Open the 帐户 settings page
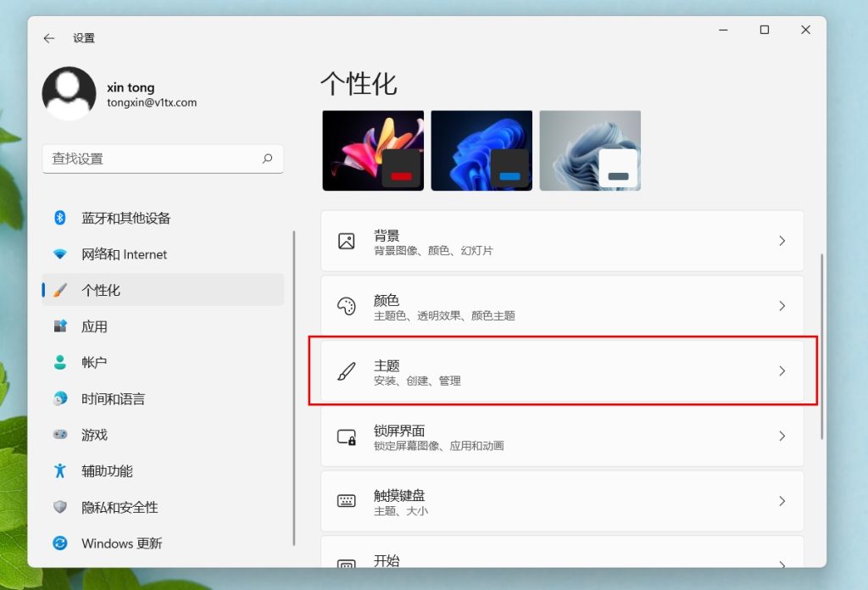Screen dimensions: 868x590 (x=163, y=363)
